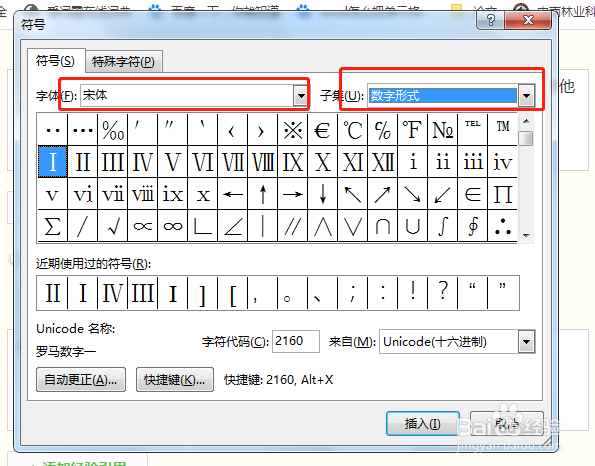Click the 快捷键(K) button
The image size is (595, 466).
pos(175,379)
